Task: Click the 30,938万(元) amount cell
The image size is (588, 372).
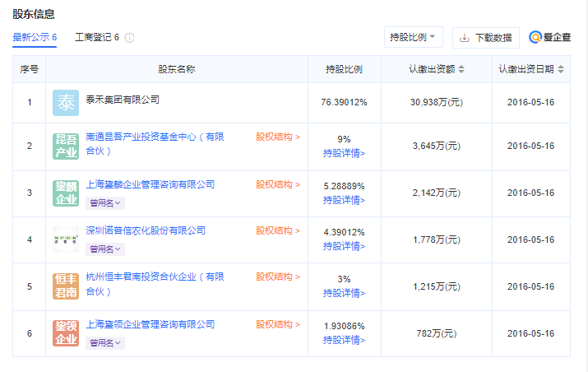Action: point(437,102)
